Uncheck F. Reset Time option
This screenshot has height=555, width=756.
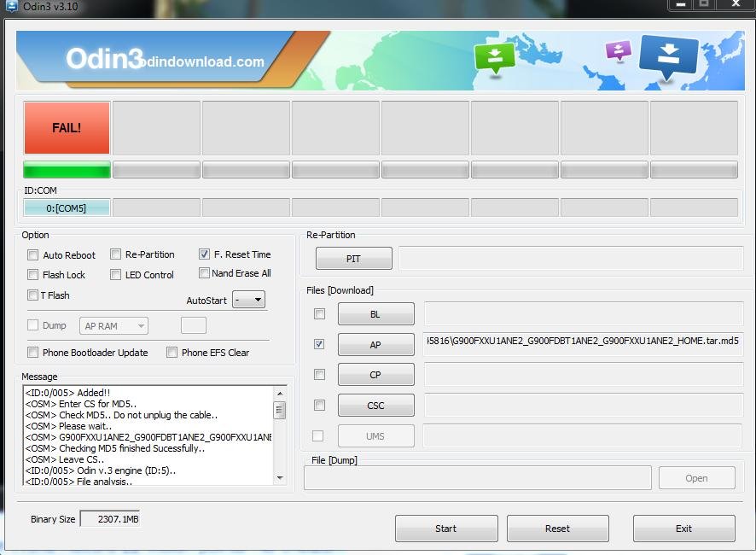204,254
